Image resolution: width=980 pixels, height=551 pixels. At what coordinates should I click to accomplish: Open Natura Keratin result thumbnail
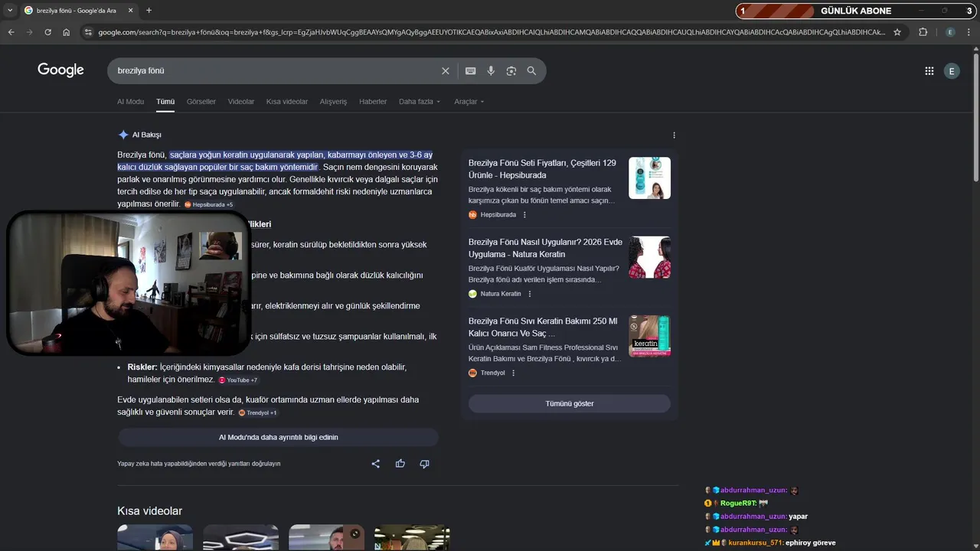click(649, 257)
